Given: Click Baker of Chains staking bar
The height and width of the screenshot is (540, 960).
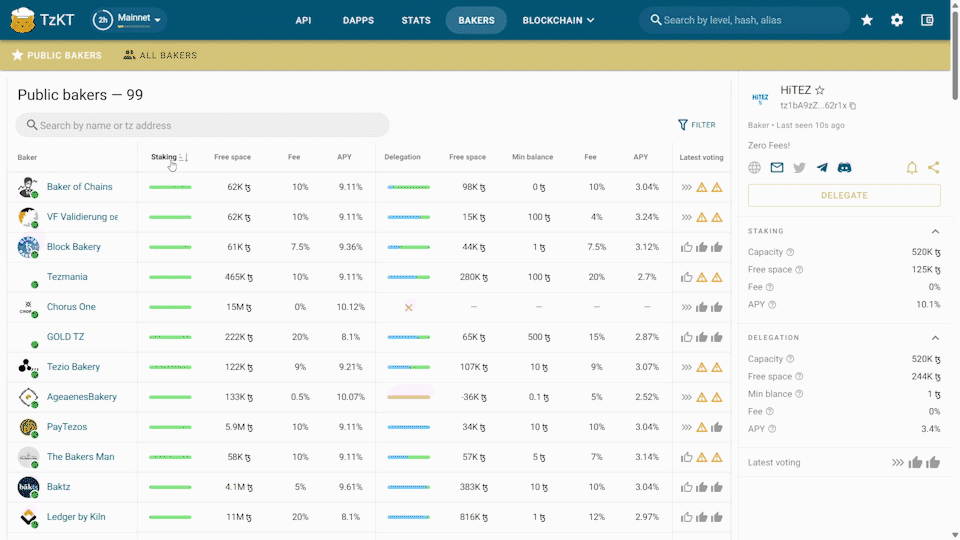Looking at the screenshot, I should click(x=170, y=187).
